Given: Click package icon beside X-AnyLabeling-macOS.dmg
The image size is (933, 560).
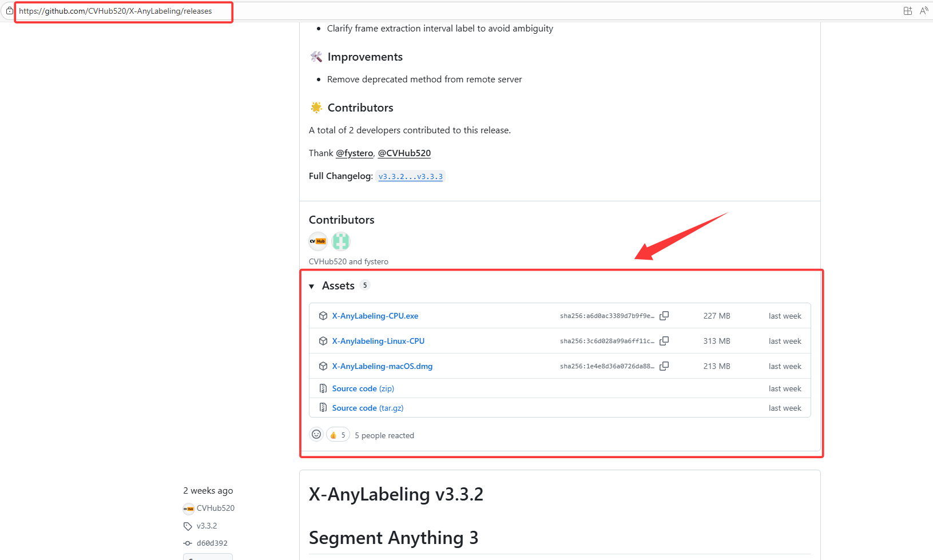Looking at the screenshot, I should pyautogui.click(x=323, y=366).
